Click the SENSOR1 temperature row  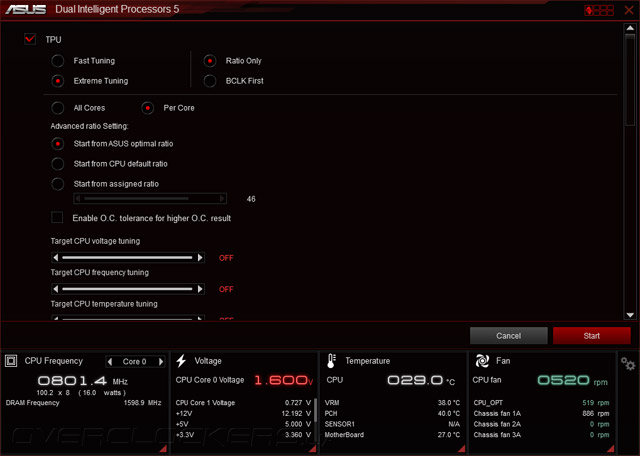(392, 424)
